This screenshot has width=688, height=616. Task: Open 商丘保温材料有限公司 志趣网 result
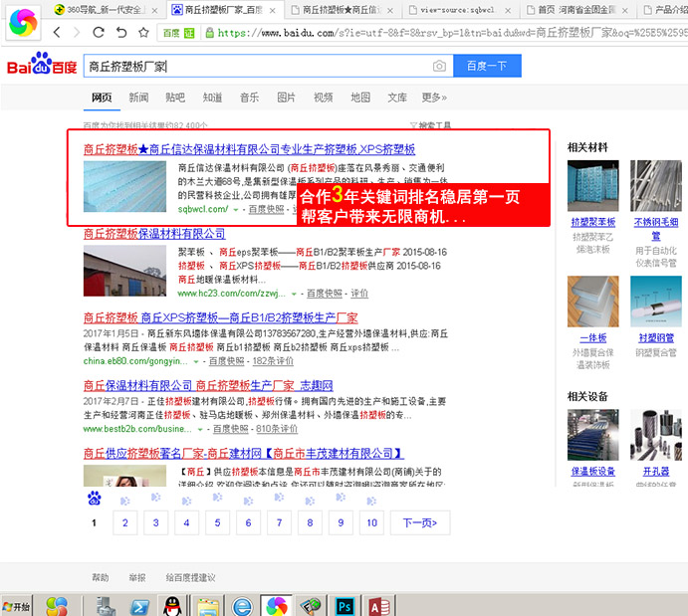pos(208,386)
